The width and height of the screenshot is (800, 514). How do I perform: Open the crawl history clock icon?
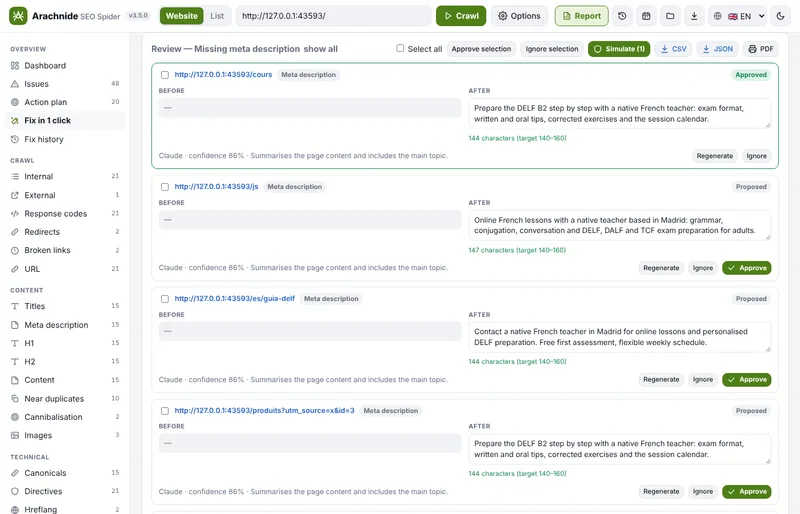622,16
